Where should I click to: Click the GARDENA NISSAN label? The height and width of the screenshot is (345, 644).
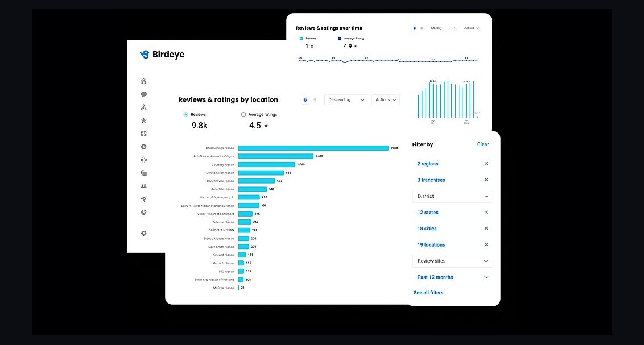click(x=221, y=230)
